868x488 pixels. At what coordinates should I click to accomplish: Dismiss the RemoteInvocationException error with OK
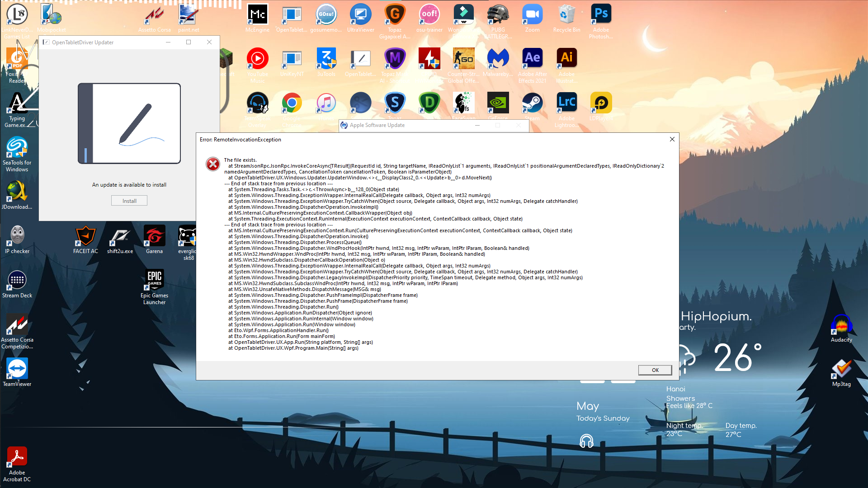coord(655,370)
